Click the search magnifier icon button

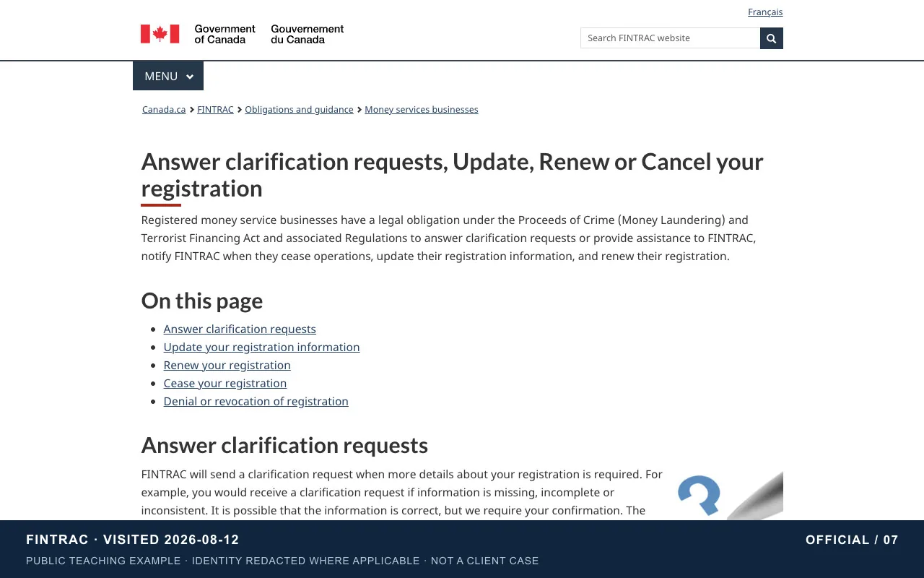pyautogui.click(x=771, y=38)
